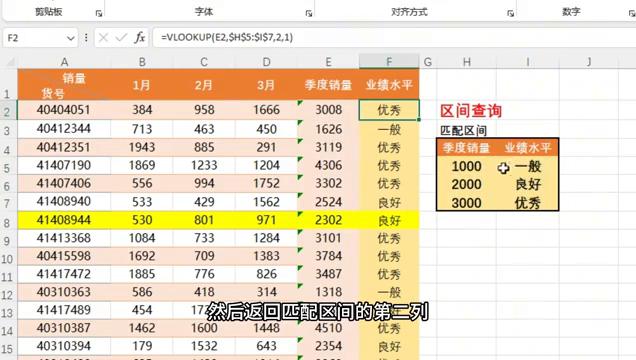This screenshot has height=360, width=636.
Task: Select column F header
Action: click(389, 62)
